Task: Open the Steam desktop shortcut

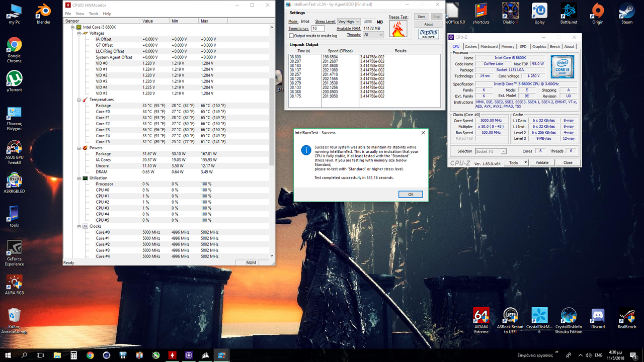Action: 627,13
